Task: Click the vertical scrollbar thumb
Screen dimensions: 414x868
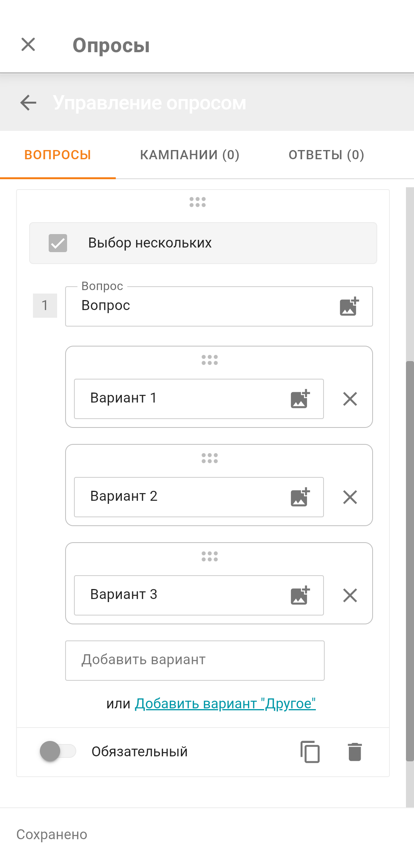Action: click(410, 560)
